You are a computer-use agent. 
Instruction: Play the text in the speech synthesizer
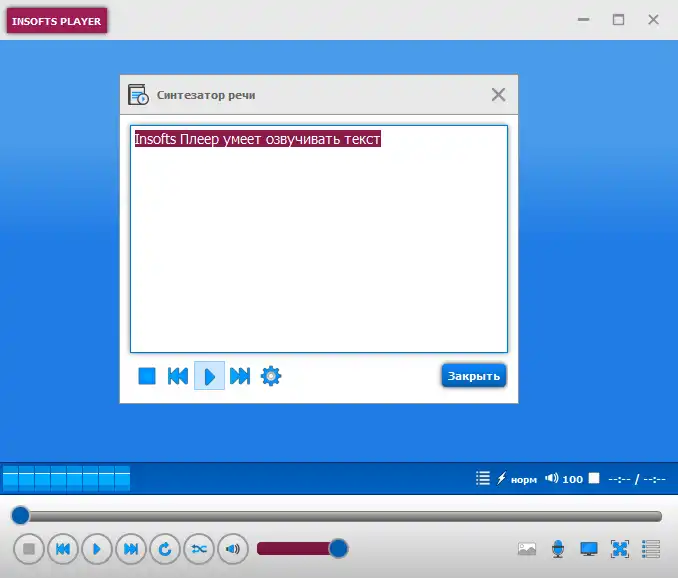(209, 376)
